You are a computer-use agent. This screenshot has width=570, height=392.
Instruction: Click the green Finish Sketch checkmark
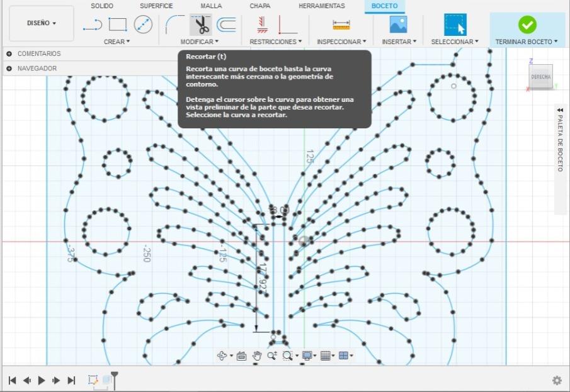(527, 25)
